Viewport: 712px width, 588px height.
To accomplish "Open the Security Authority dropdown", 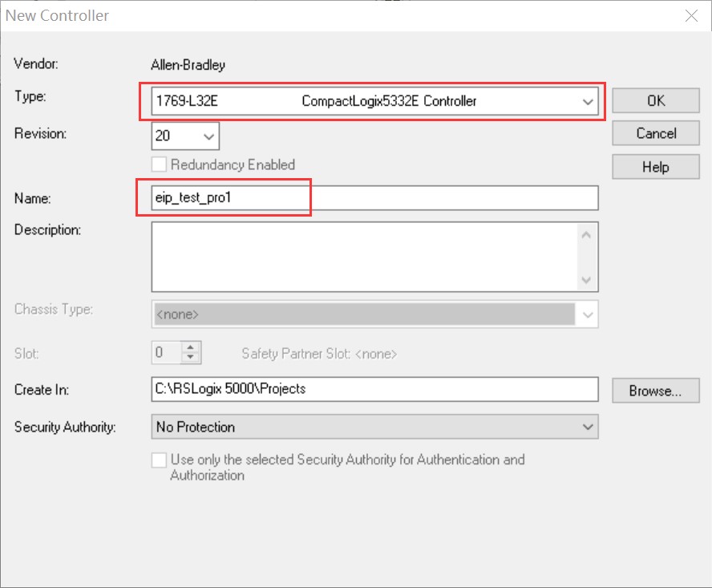I will coord(588,427).
